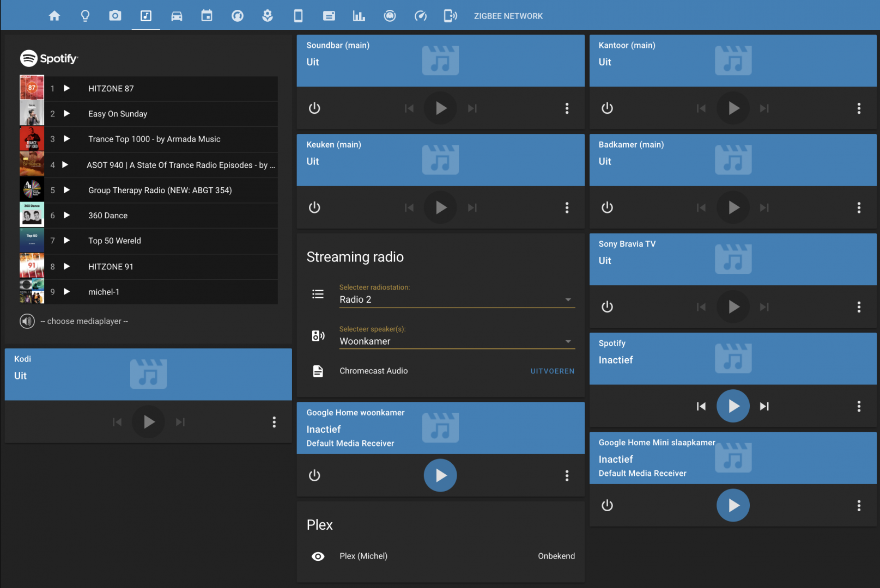
Task: Open the calendar tab icon
Action: tap(207, 16)
